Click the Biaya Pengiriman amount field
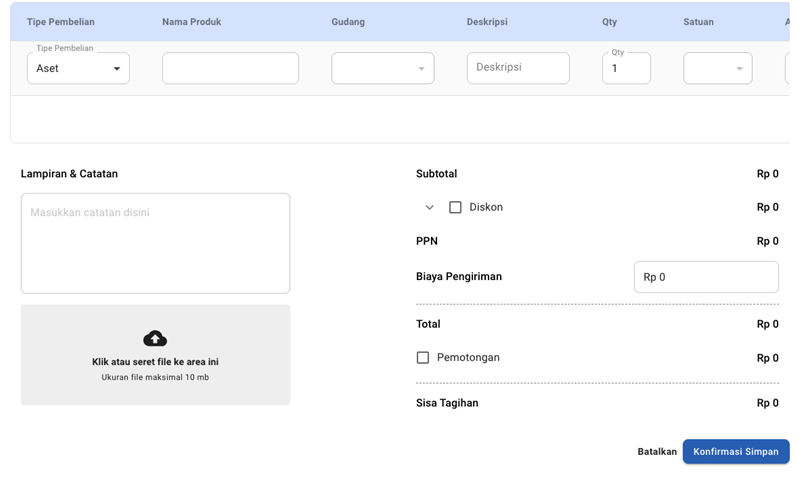Image resolution: width=806 pixels, height=480 pixels. tap(706, 277)
